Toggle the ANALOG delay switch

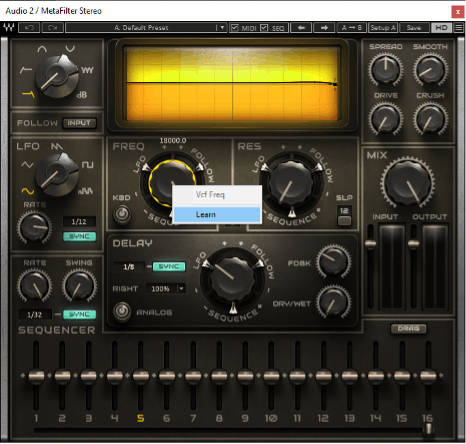click(122, 311)
